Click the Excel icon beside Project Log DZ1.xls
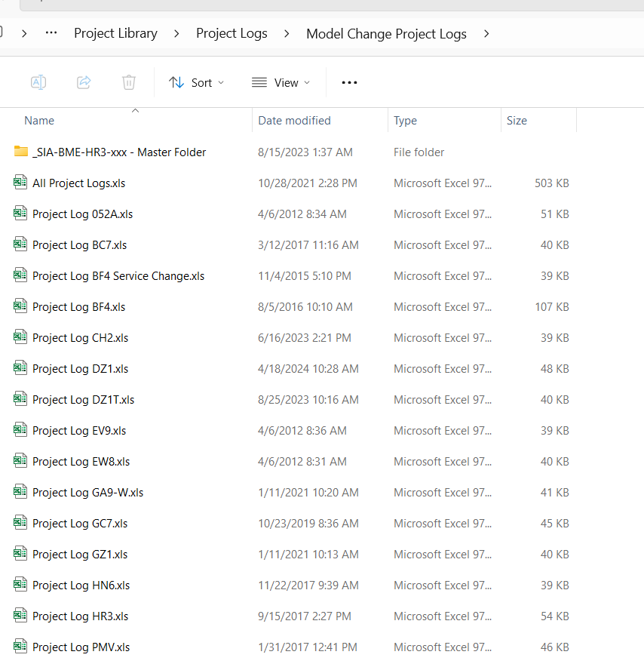 20,368
